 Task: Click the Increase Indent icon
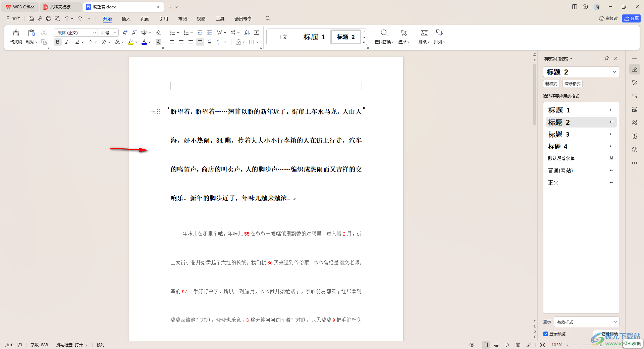click(x=209, y=33)
